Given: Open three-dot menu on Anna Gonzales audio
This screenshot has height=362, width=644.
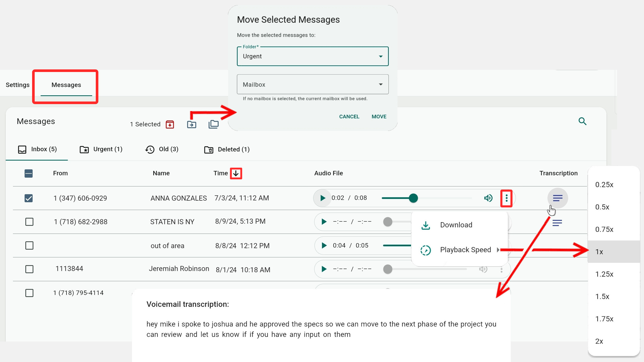Looking at the screenshot, I should [x=506, y=198].
